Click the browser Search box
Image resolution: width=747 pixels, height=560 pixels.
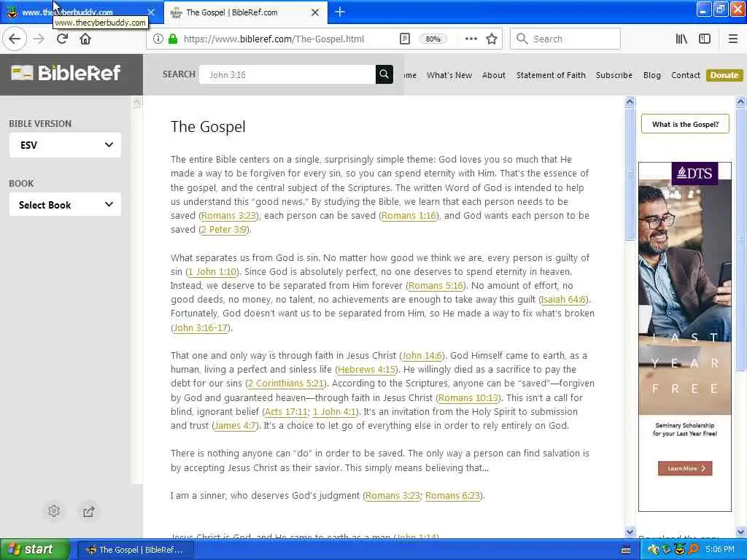565,39
